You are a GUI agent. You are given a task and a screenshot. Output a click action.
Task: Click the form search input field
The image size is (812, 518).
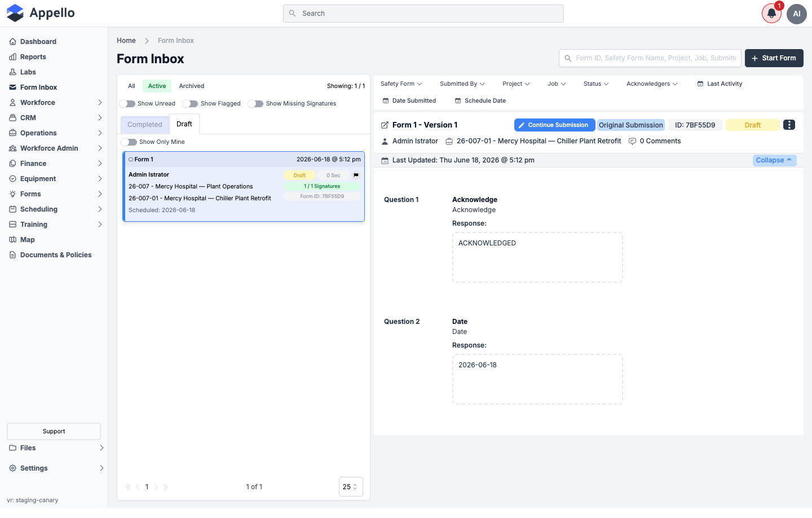(x=650, y=58)
